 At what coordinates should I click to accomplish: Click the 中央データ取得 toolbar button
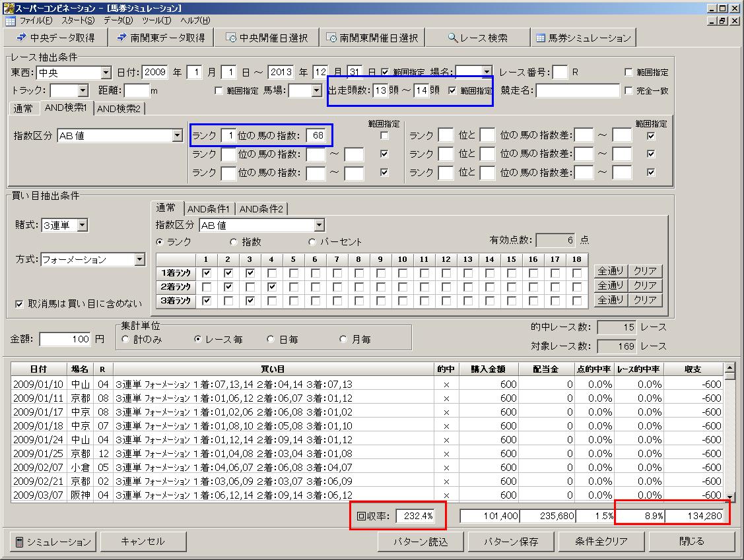pos(55,38)
